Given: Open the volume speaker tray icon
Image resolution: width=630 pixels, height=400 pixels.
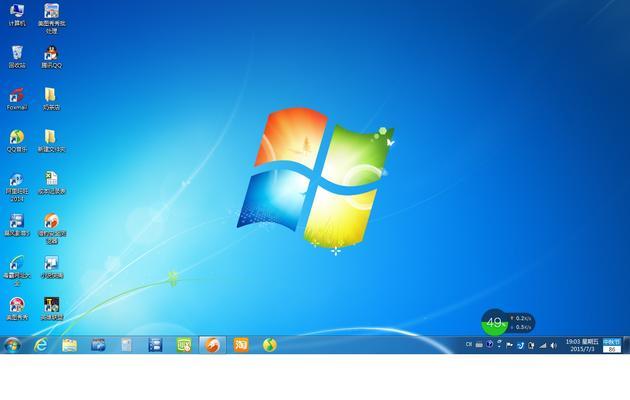Looking at the screenshot, I should 554,345.
